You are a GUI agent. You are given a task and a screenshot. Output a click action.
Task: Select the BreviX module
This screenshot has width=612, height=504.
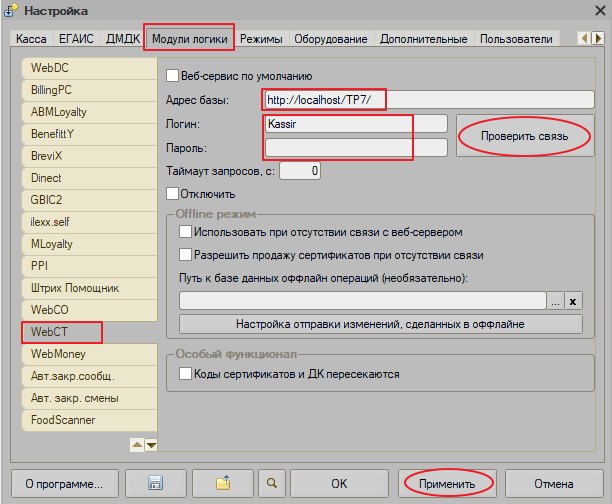point(90,156)
